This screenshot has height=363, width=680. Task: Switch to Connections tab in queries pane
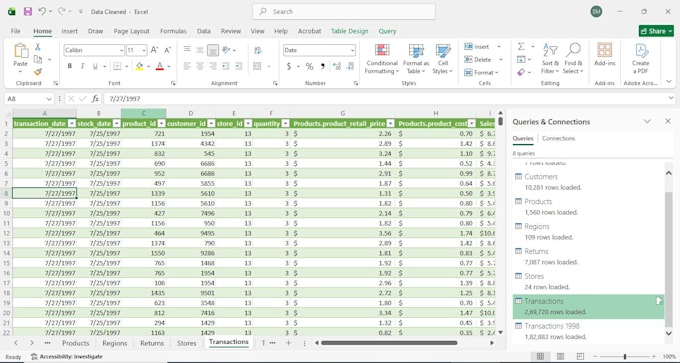(559, 138)
